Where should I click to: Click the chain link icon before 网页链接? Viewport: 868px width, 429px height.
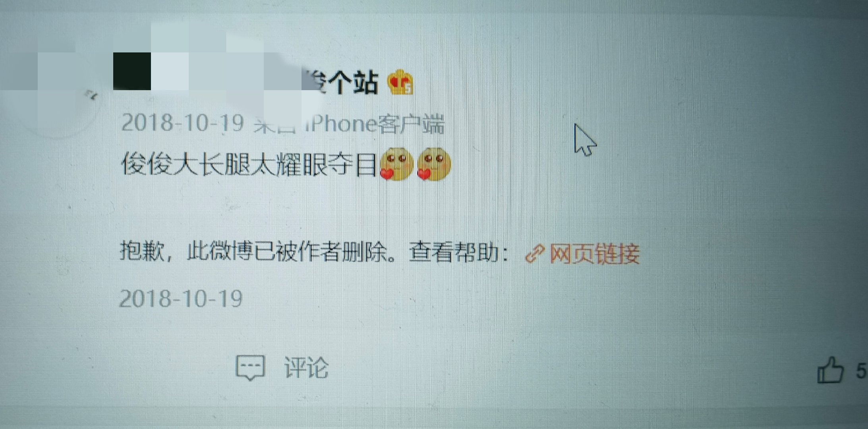(x=534, y=254)
